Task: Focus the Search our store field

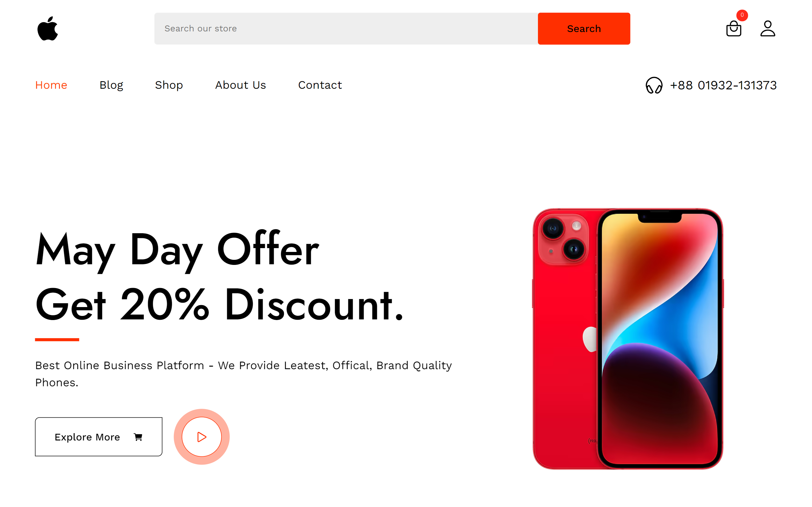Action: tap(346, 29)
